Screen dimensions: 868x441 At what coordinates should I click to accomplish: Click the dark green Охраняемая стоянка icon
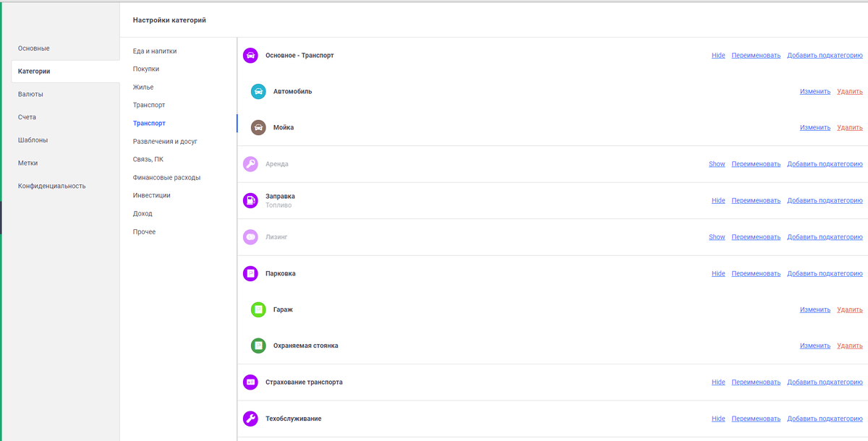(x=258, y=346)
